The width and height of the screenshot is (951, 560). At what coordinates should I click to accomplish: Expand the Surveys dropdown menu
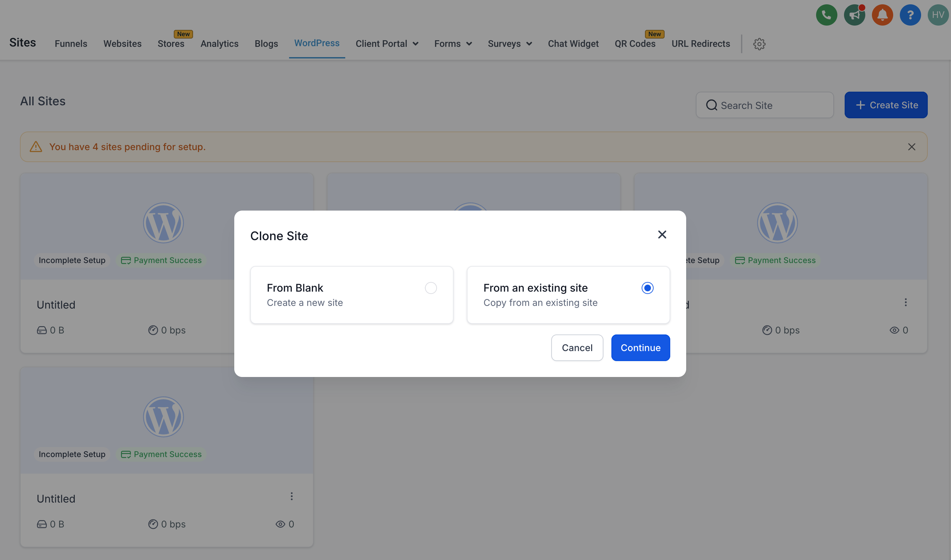pos(509,44)
